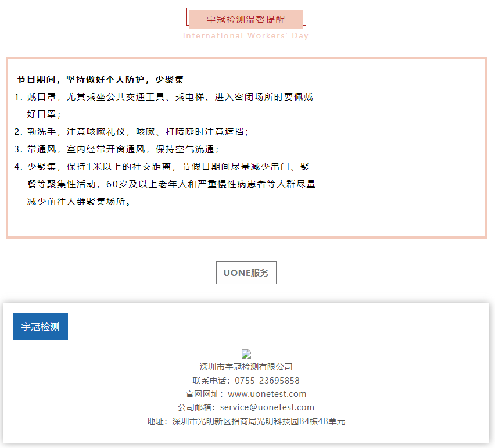Click the phone number 0755-23695858
Screen dimensions: 495x448
point(267,381)
